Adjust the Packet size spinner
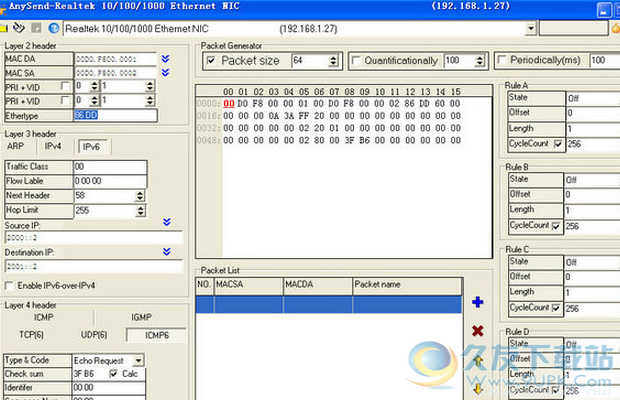This screenshot has height=400, width=620. tap(333, 60)
